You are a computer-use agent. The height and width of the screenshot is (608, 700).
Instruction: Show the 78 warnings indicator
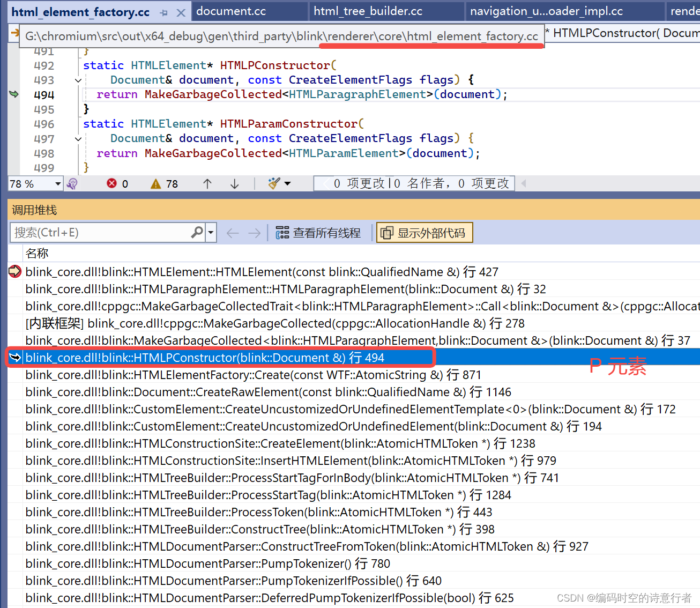(164, 184)
